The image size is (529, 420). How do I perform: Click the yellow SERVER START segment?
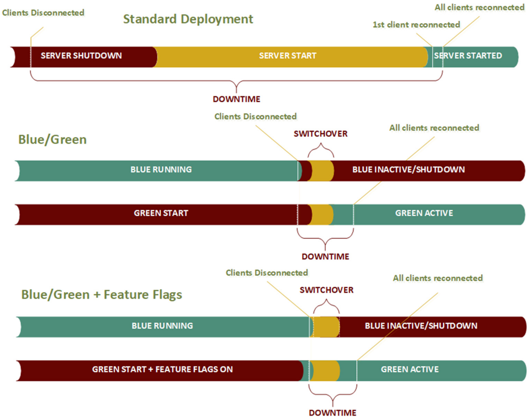288,56
